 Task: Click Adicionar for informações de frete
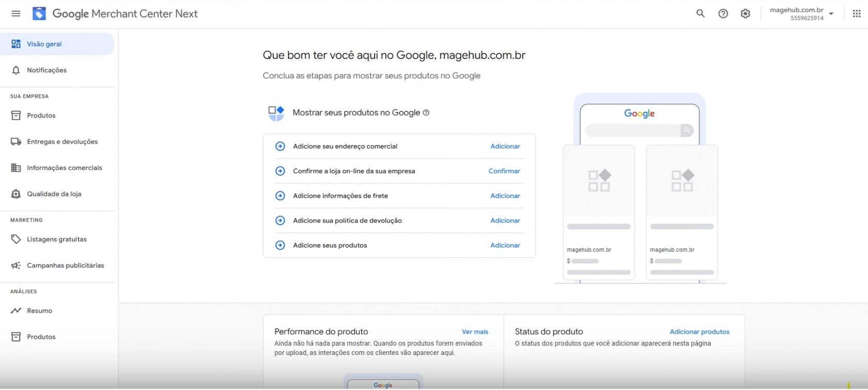(x=505, y=196)
